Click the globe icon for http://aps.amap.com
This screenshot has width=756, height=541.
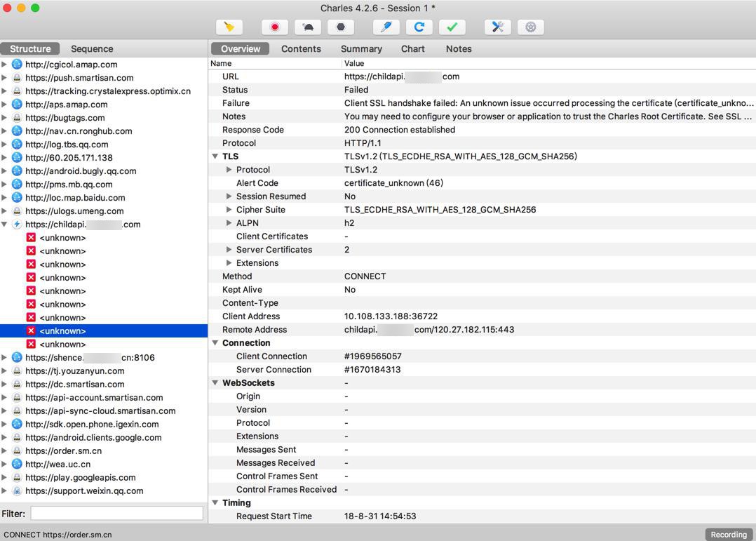coord(17,105)
